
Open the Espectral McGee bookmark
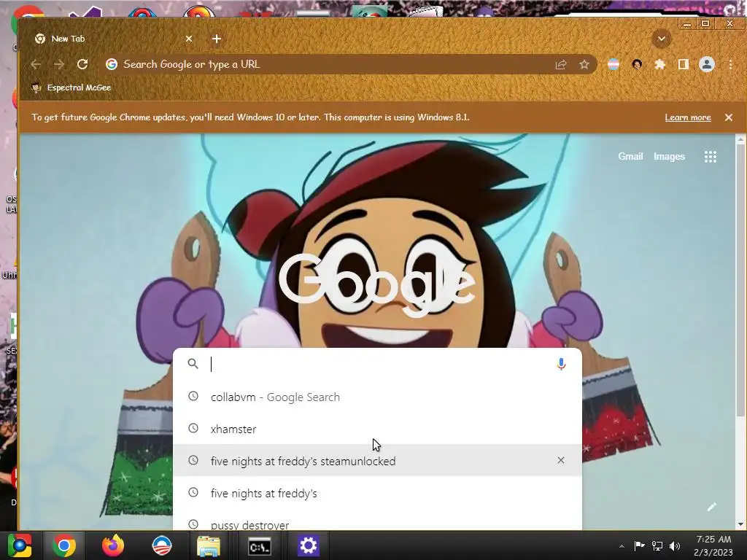(x=71, y=87)
